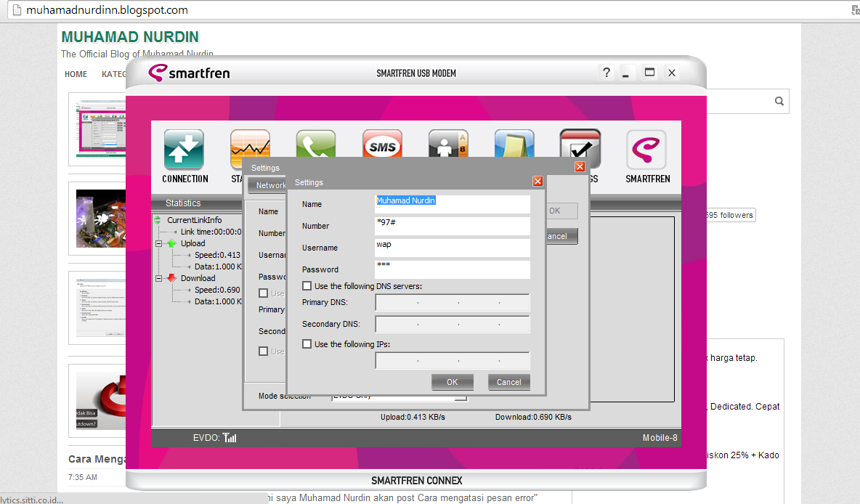Open the phonebook contacts icon
Screen dimensions: 860x504
pos(448,143)
